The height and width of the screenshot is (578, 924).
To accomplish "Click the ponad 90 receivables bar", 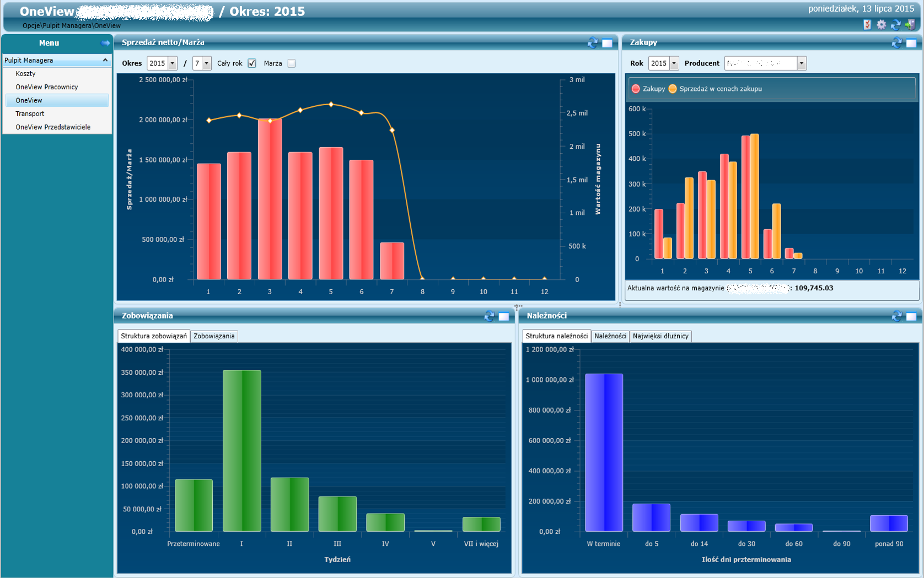I will [x=889, y=523].
